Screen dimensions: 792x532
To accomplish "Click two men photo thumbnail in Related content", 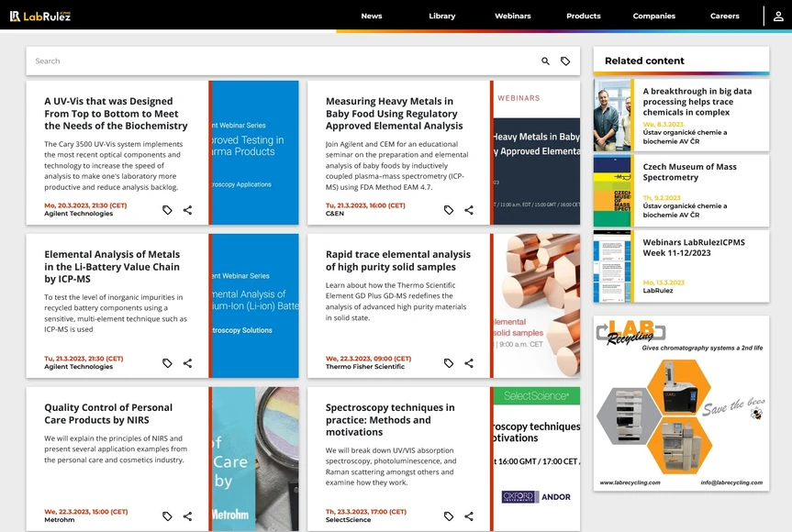I will tap(612, 115).
